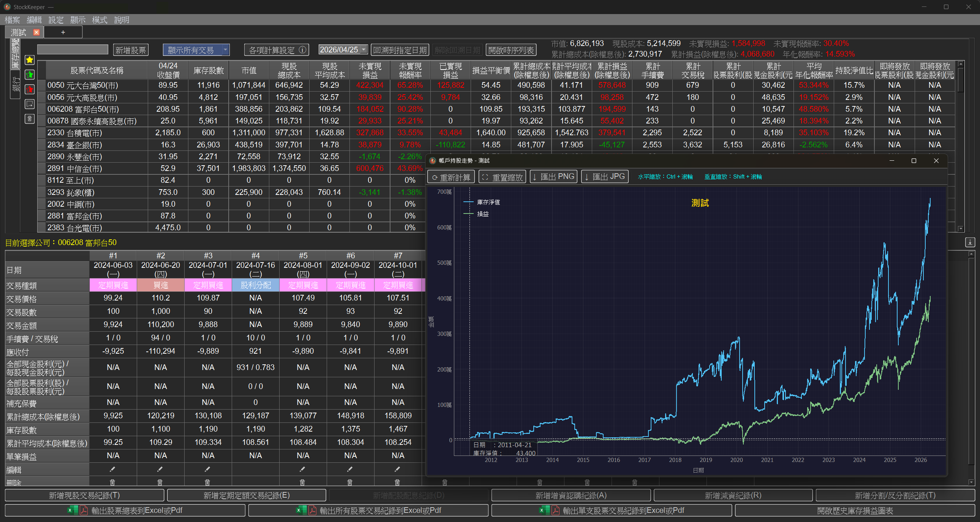The height and width of the screenshot is (522, 980).
Task: Mark selected stock with the yellow star icon
Action: pyautogui.click(x=29, y=60)
